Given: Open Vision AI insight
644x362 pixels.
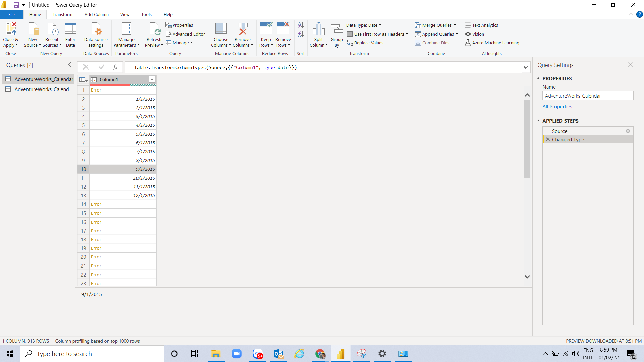Looking at the screenshot, I should pos(474,34).
